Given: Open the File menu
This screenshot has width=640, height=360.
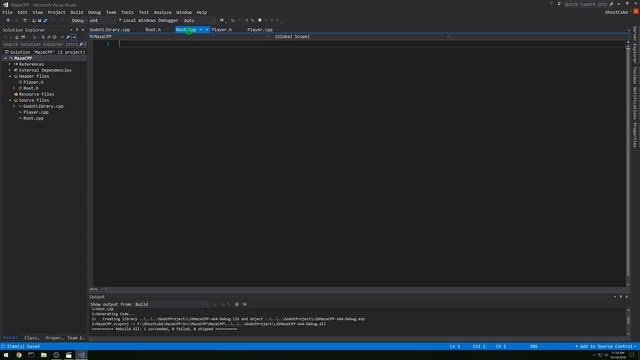Looking at the screenshot, I should pos(7,12).
